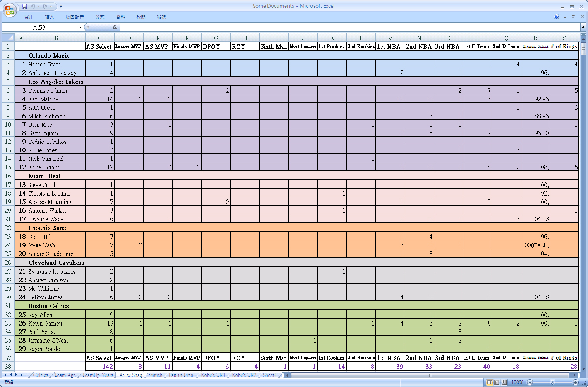This screenshot has width=588, height=387.
Task: Click inside the formula bar
Action: (350, 27)
